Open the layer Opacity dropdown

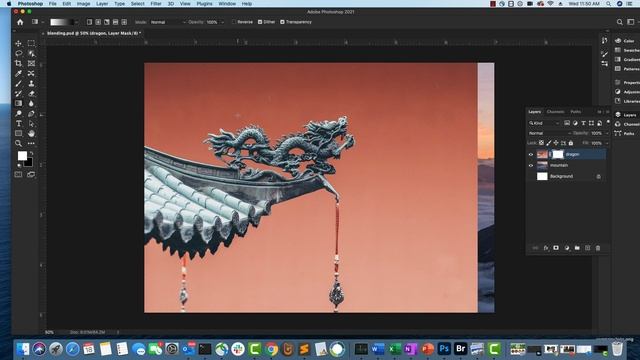click(x=607, y=133)
